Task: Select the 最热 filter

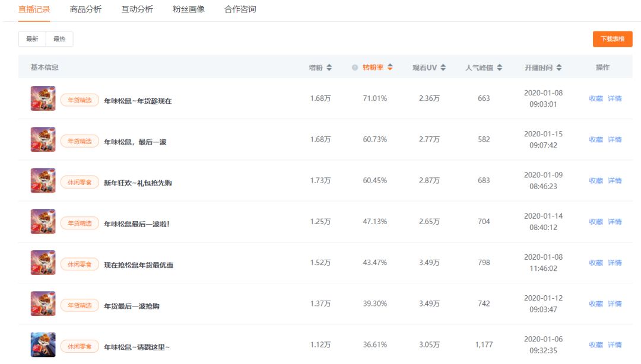Action: [x=59, y=39]
